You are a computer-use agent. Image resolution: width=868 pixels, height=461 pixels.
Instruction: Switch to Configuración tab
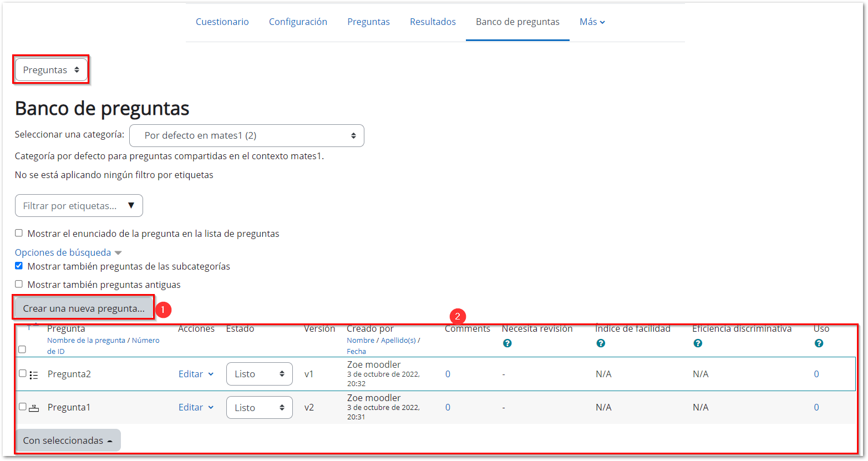coord(298,22)
